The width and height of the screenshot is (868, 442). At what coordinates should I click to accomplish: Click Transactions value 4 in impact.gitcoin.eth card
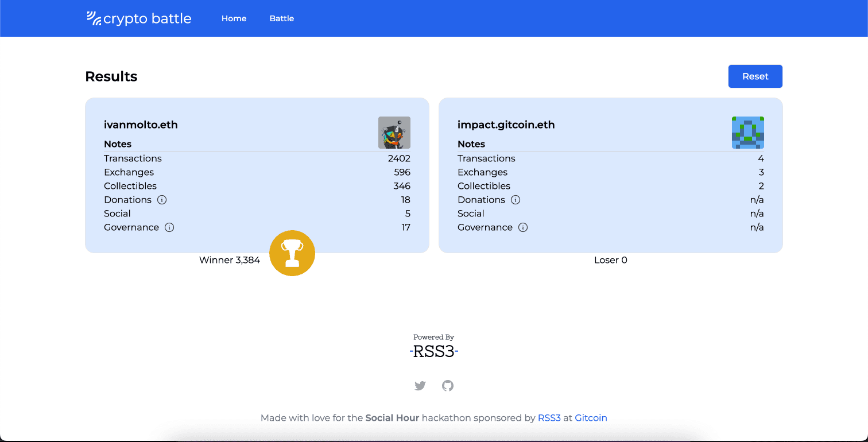[761, 158]
